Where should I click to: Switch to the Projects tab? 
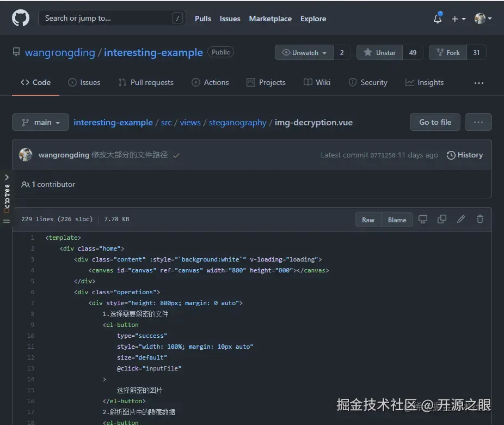coord(266,82)
